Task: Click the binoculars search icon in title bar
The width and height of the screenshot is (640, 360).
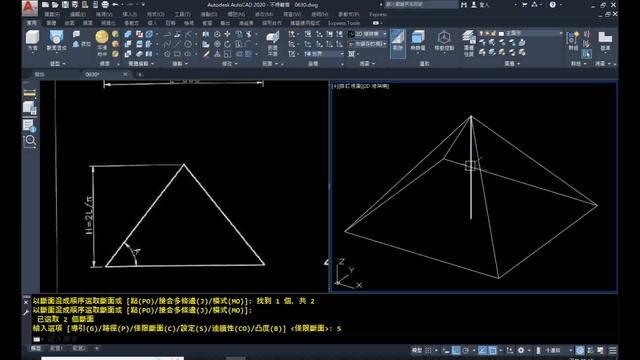Action: tap(464, 5)
